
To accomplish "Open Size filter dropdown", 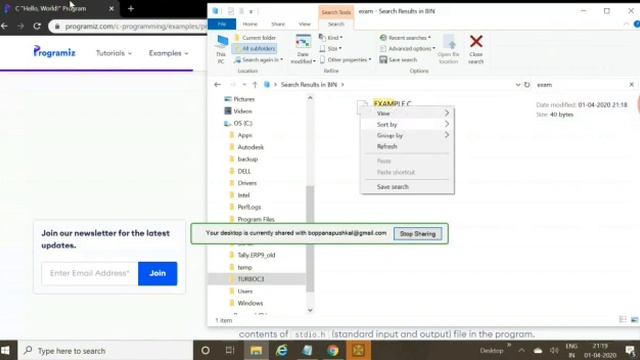I will (x=331, y=49).
